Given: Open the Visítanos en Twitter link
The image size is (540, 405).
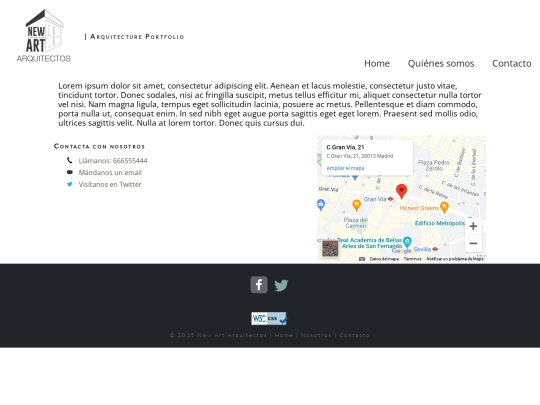Looking at the screenshot, I should click(110, 184).
